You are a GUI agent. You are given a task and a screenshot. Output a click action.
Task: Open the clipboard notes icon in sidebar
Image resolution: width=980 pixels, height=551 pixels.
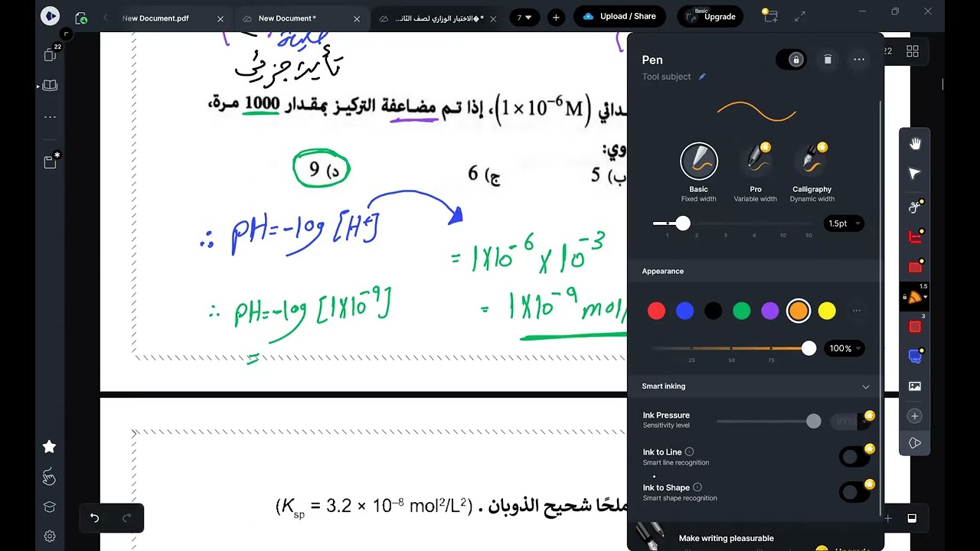(51, 161)
